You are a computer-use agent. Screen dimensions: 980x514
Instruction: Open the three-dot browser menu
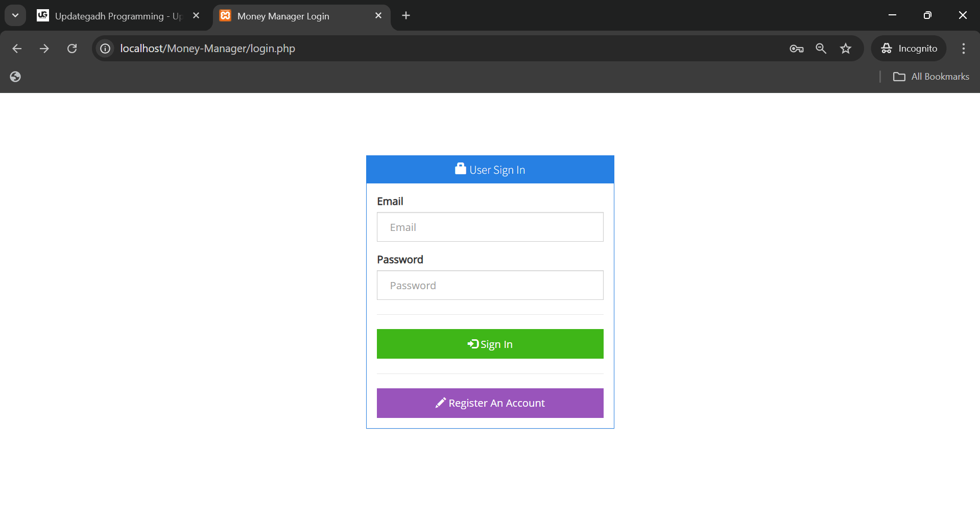click(963, 48)
